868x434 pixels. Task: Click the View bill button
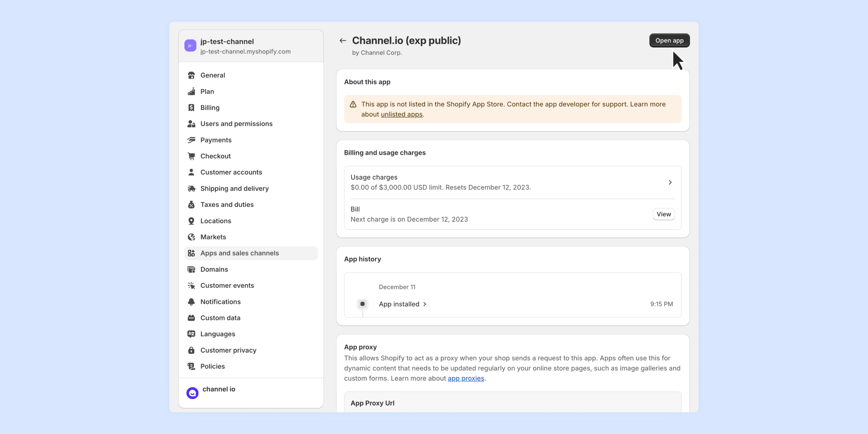point(663,214)
